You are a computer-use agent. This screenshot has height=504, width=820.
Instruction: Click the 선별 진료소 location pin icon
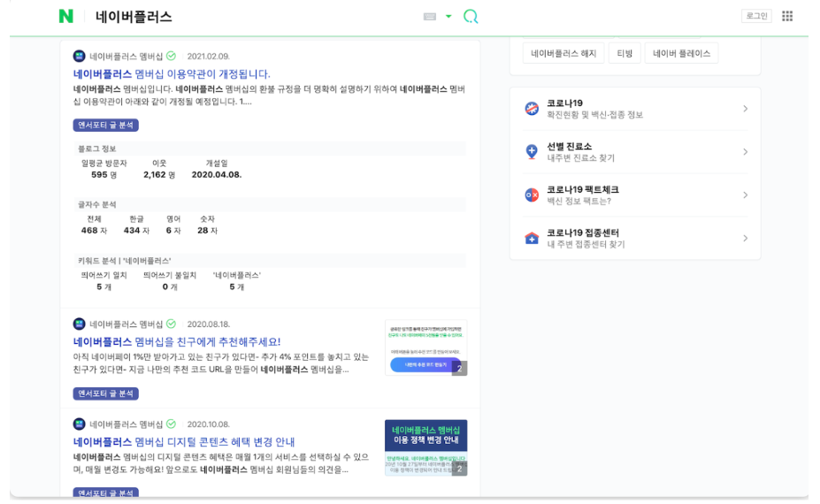pyautogui.click(x=532, y=151)
